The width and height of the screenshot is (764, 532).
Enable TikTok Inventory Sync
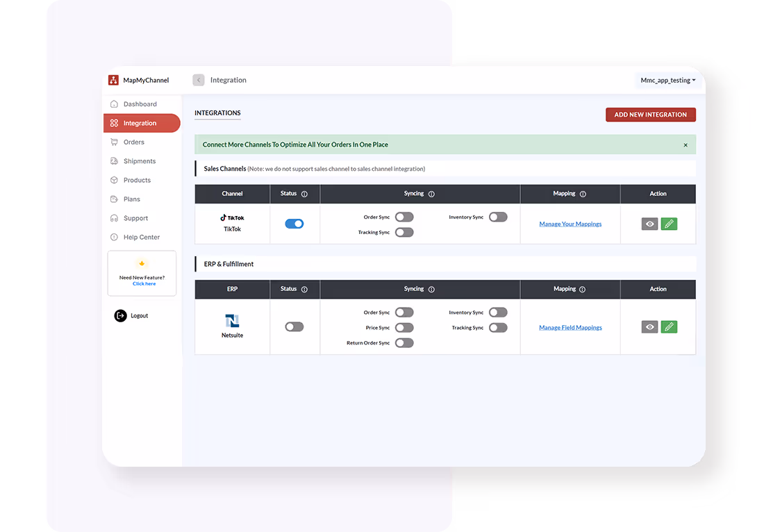498,217
